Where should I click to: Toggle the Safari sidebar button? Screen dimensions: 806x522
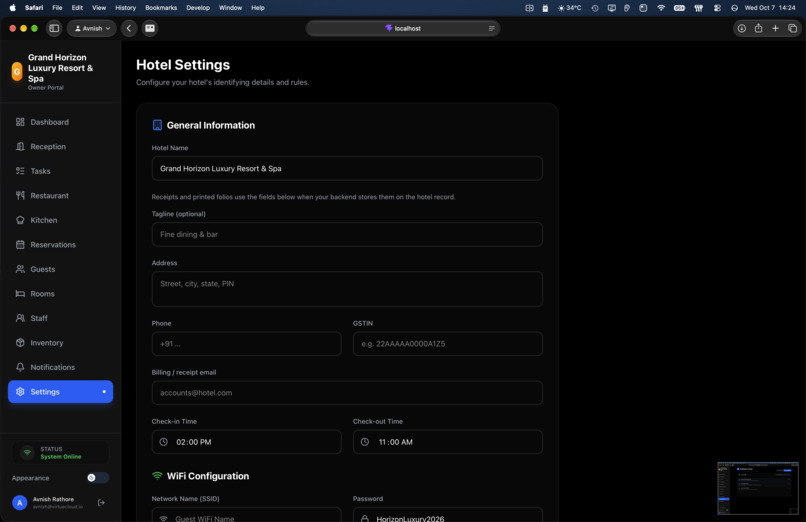(x=54, y=28)
